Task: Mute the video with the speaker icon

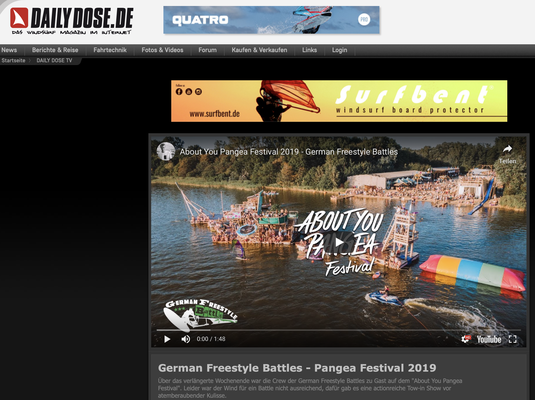Action: coord(186,339)
